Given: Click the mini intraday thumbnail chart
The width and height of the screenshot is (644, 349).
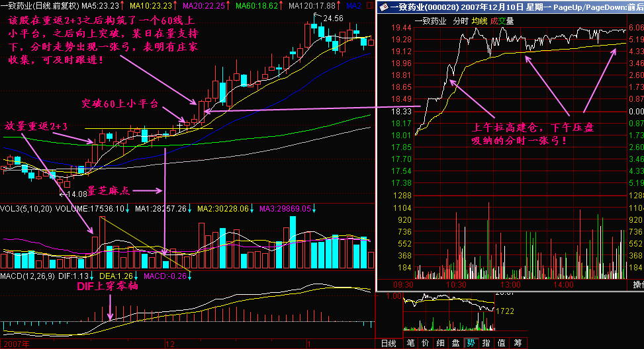Looking at the screenshot, I should tap(449, 312).
